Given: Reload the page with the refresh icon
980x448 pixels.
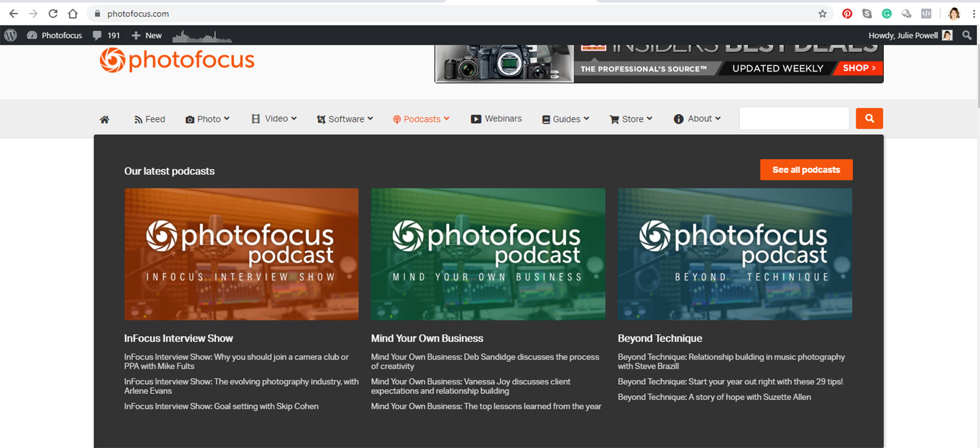Looking at the screenshot, I should (x=53, y=13).
